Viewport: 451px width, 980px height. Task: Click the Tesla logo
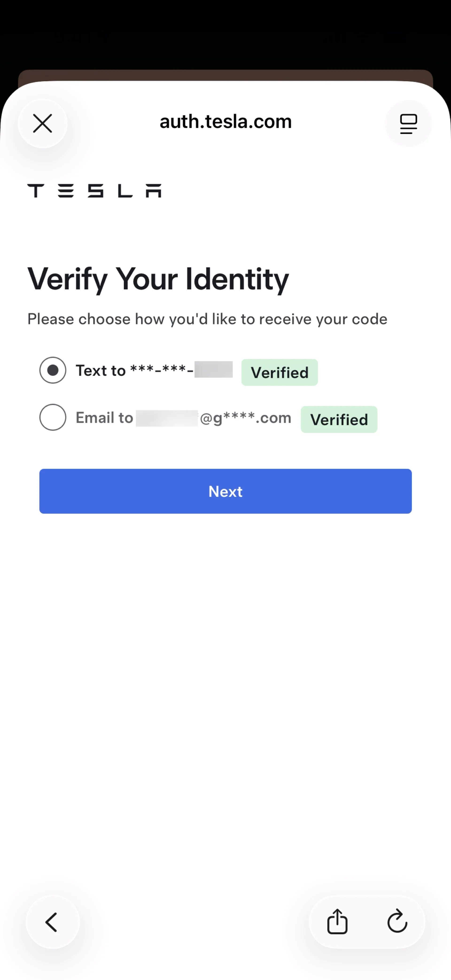pos(94,191)
